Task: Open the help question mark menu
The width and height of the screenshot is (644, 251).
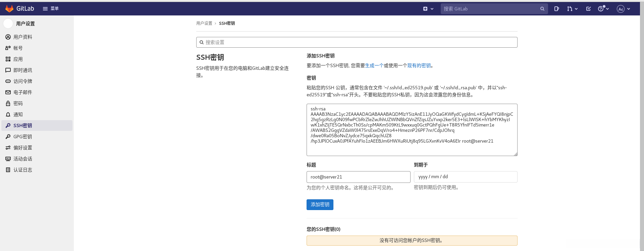Action: pyautogui.click(x=603, y=9)
